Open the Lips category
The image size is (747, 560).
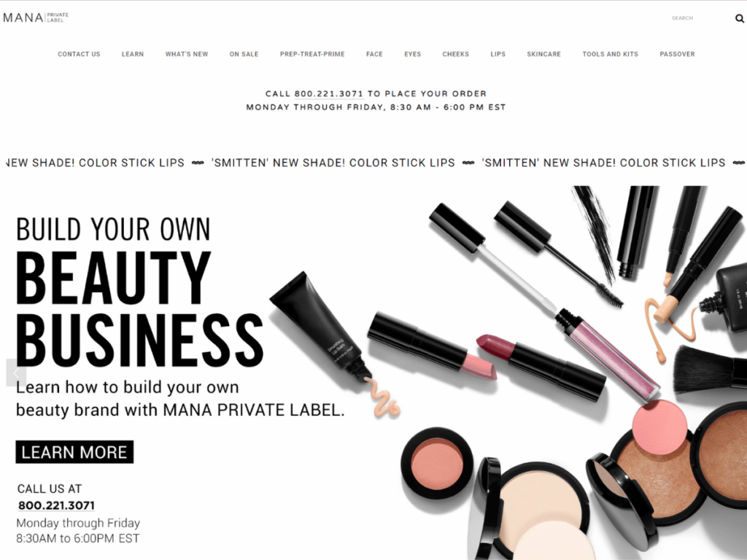pos(498,54)
